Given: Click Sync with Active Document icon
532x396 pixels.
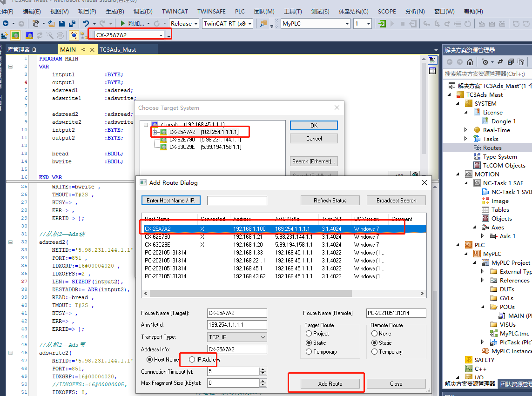Looking at the screenshot, I should [500, 62].
